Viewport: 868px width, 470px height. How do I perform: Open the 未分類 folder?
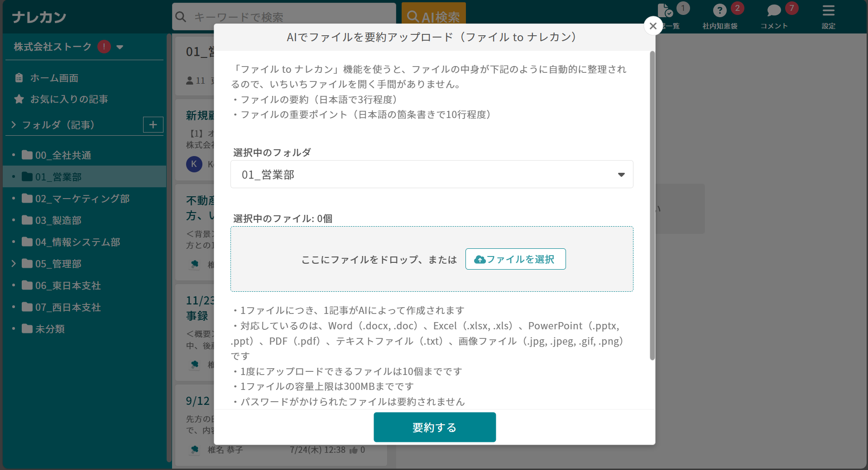pyautogui.click(x=50, y=329)
